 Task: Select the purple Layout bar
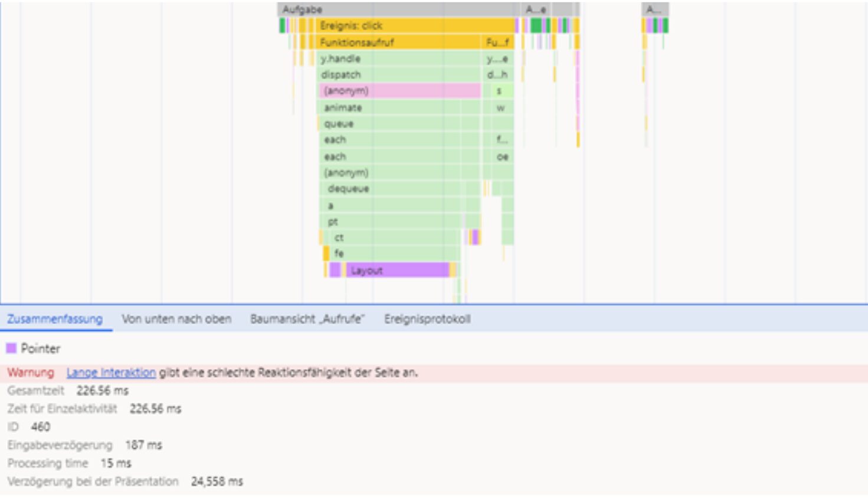tap(397, 270)
